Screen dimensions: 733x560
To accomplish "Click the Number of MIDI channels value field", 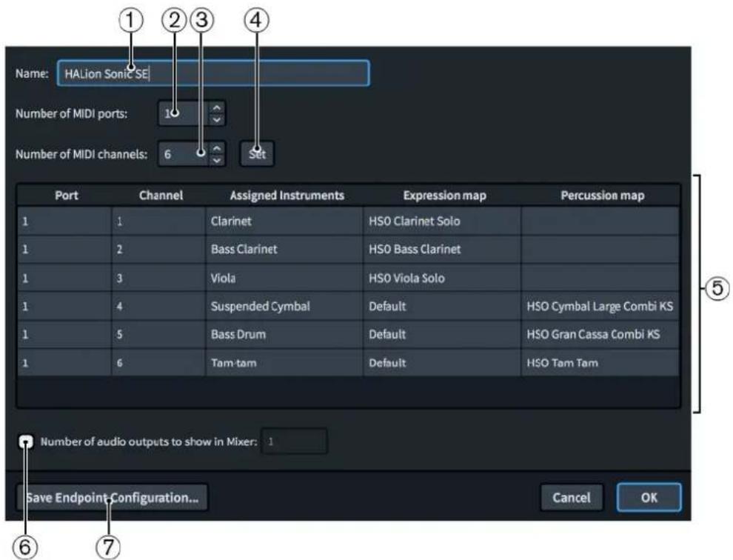I will tap(184, 153).
